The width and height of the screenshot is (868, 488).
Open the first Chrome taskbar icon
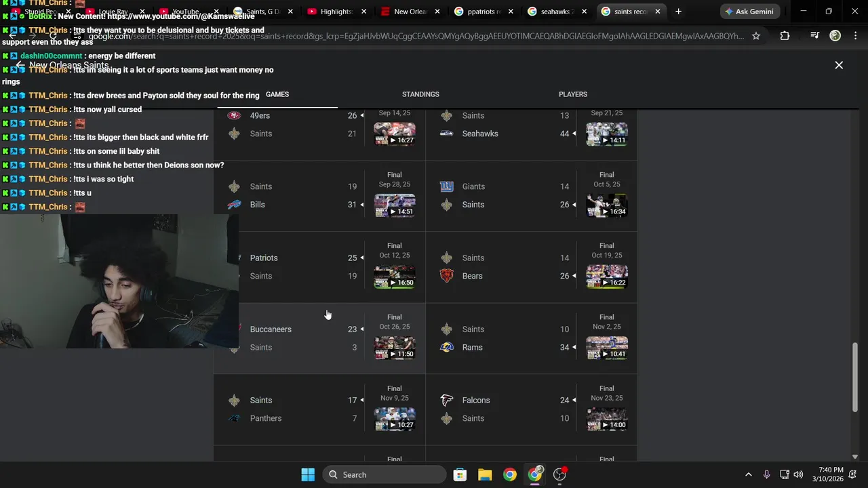click(510, 474)
